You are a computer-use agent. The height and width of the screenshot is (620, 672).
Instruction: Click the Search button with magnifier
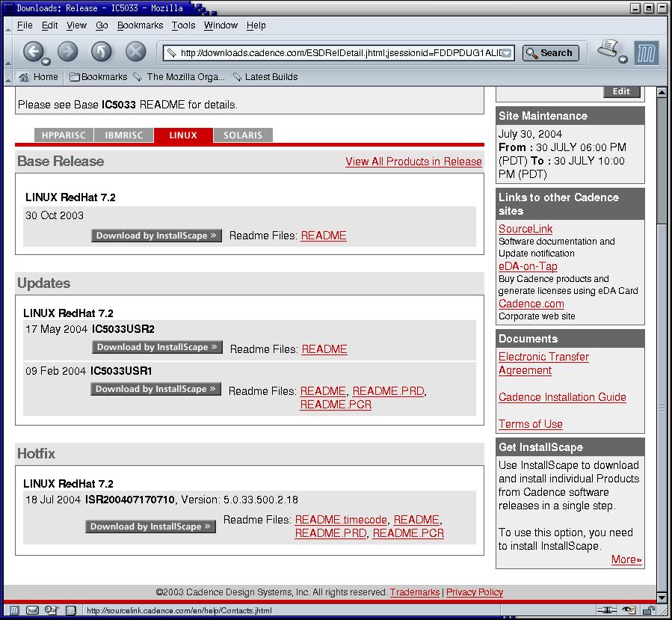551,53
